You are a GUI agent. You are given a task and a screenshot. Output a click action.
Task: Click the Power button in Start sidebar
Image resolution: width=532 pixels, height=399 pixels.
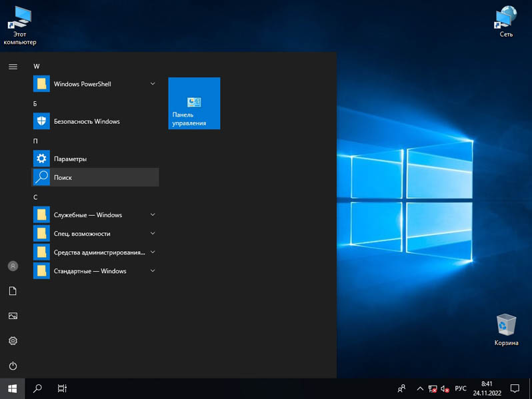pos(13,366)
